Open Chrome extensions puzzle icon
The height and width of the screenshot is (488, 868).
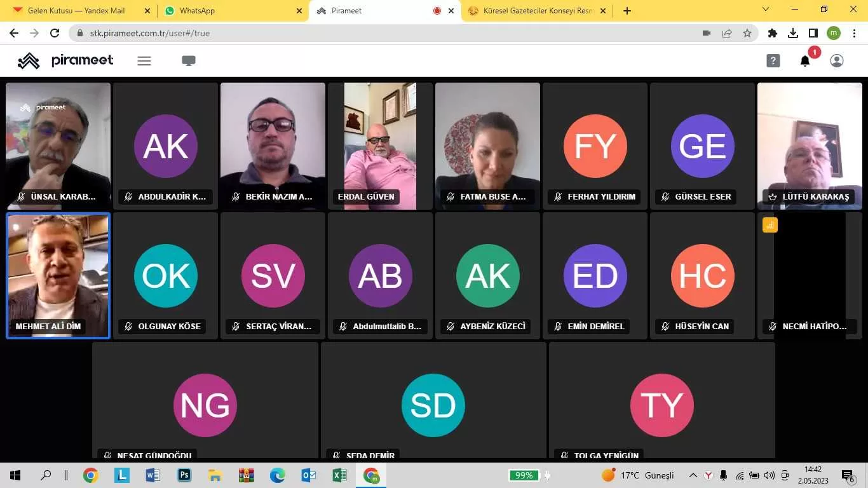[x=773, y=33]
